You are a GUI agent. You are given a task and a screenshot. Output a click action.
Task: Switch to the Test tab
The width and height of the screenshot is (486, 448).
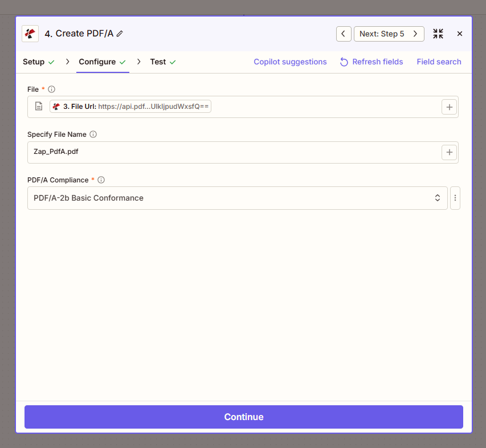(158, 62)
